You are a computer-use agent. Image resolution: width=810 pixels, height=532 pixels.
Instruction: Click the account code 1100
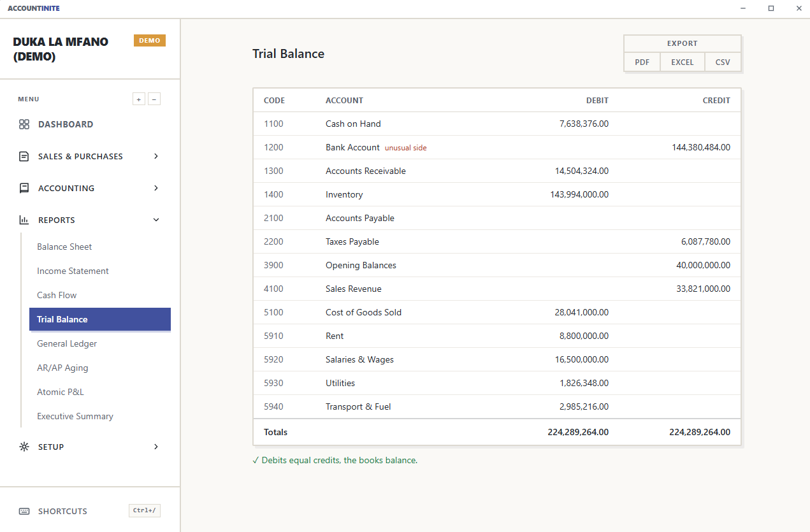click(x=273, y=124)
